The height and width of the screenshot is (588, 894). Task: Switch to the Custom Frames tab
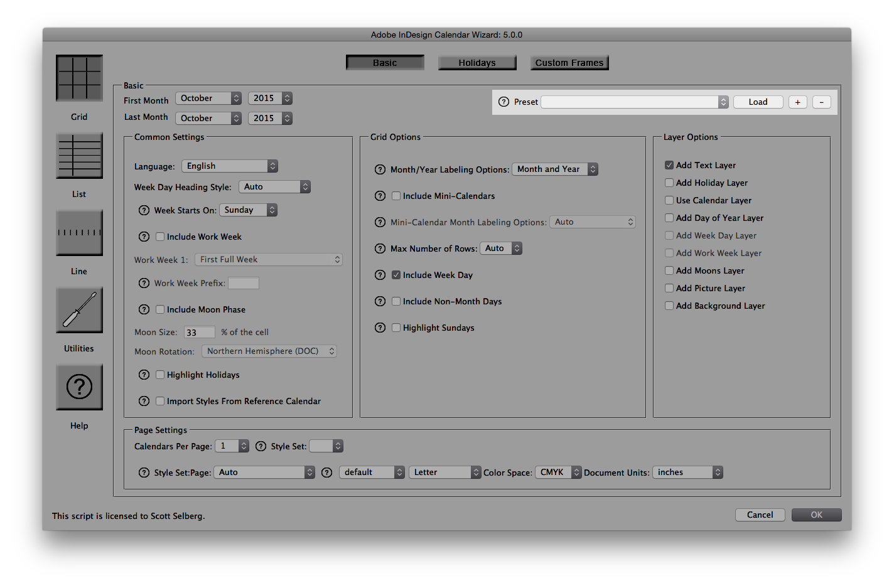click(x=569, y=63)
